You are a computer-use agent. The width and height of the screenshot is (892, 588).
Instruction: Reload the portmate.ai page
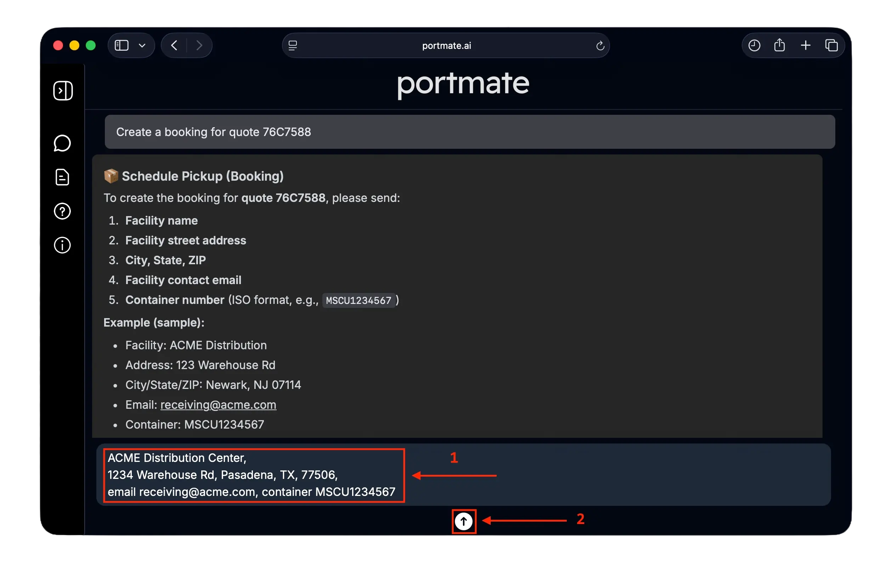600,46
